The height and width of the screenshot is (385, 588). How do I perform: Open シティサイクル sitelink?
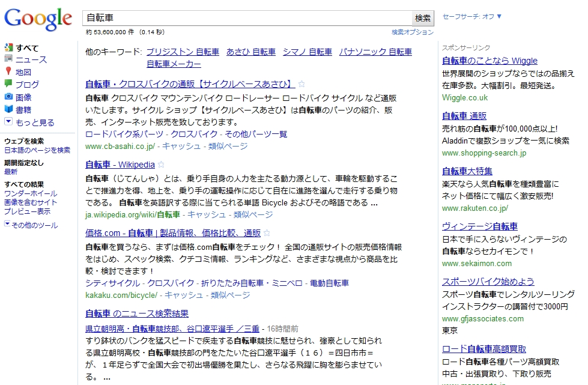112,283
